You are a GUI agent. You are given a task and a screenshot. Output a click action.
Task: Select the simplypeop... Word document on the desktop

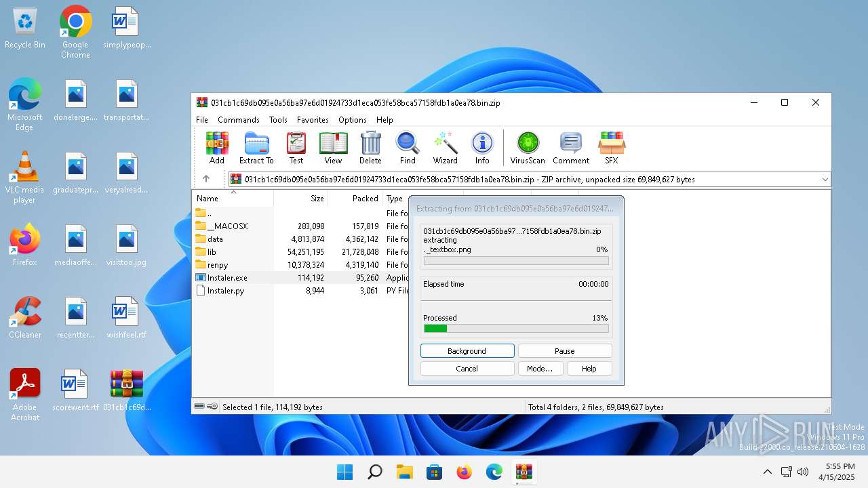tap(127, 28)
